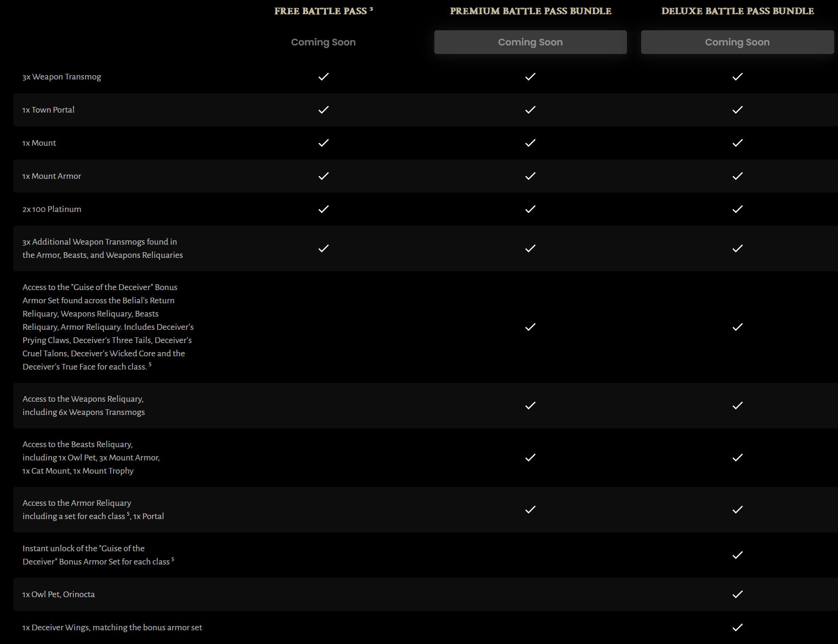This screenshot has height=644, width=838.
Task: Click Free pass checkmark for 1x Mount Armor
Action: point(324,176)
